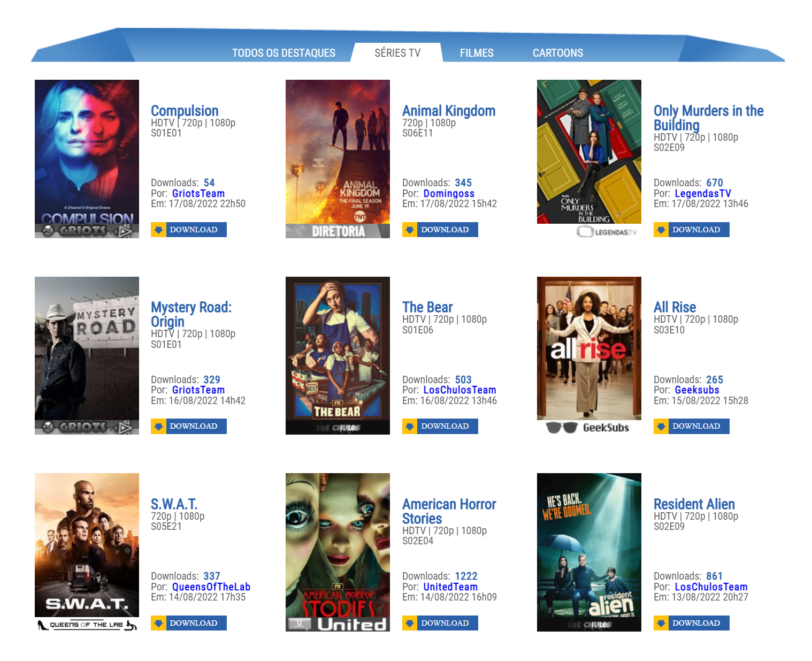Screen dimensions: 812x661
Task: Click the Compulsion download arrow icon
Action: coord(158,230)
